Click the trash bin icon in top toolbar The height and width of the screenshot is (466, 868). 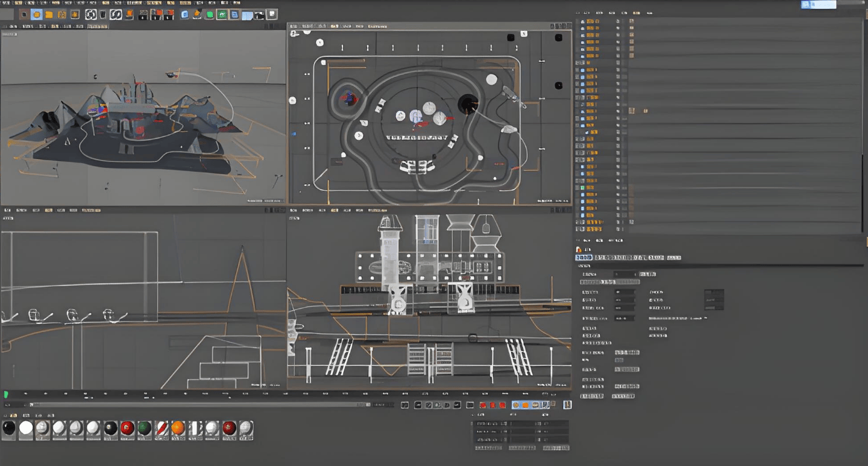coord(103,14)
